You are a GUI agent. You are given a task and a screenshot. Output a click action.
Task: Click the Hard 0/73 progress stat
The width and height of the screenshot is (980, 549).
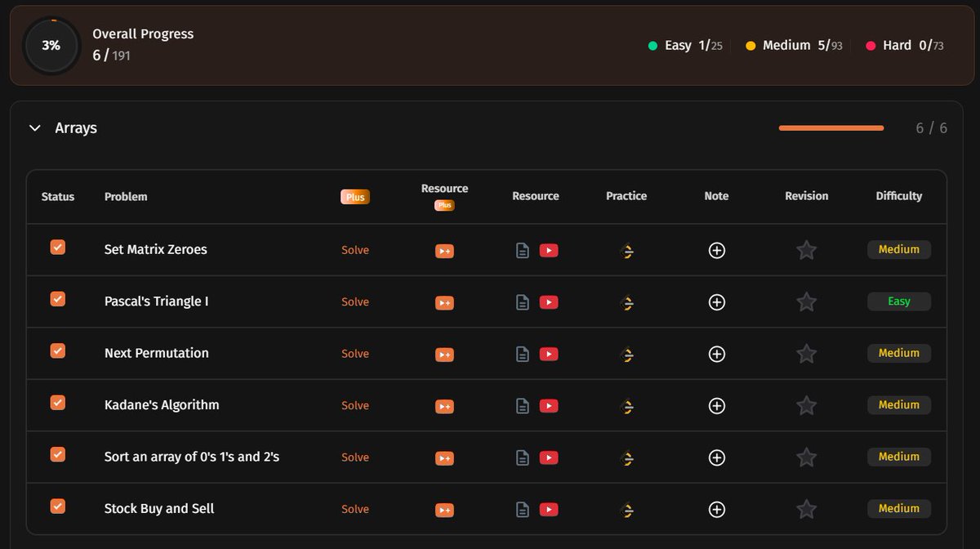905,46
